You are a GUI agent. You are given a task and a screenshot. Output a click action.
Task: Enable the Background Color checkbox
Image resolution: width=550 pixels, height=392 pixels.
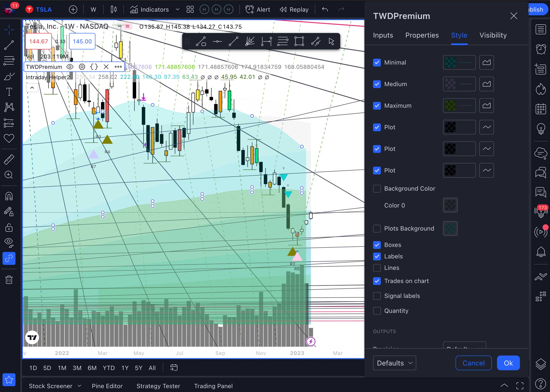click(377, 189)
